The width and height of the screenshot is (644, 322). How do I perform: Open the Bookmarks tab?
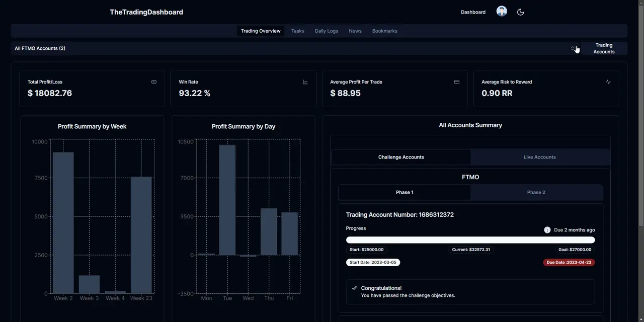pos(385,31)
